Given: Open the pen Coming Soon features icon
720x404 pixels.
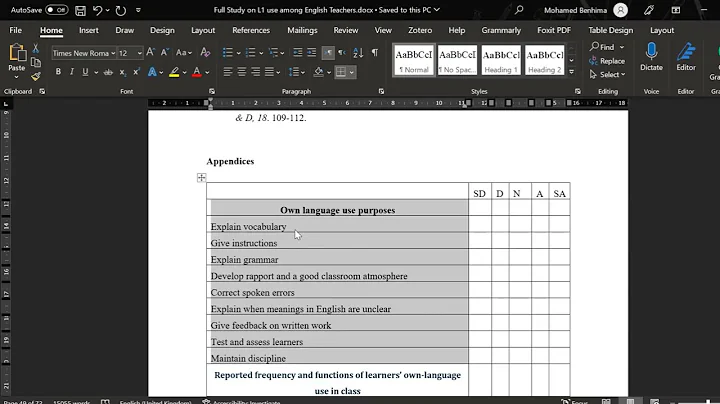Looking at the screenshot, I should [x=649, y=10].
